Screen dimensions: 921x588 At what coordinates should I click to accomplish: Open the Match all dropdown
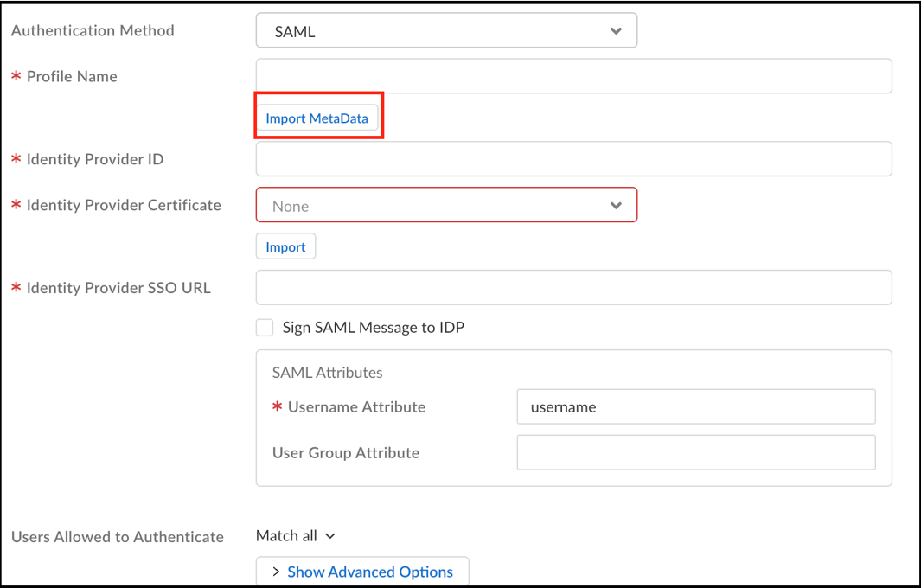click(295, 536)
